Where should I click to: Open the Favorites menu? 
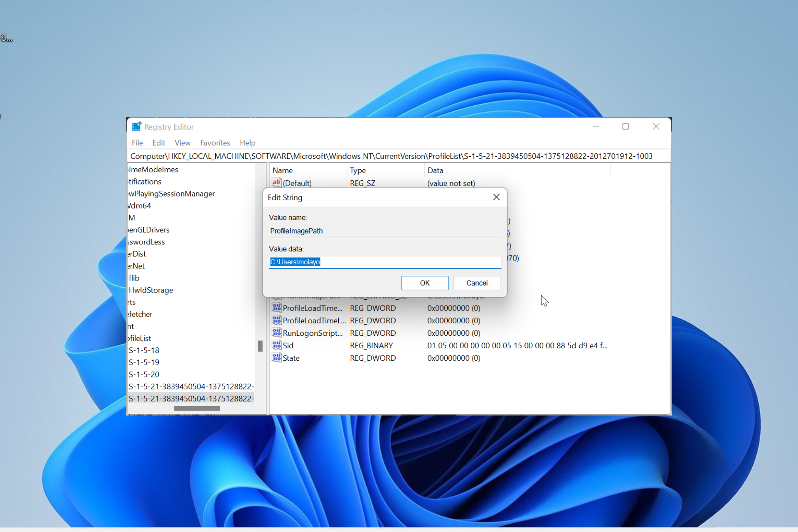215,143
